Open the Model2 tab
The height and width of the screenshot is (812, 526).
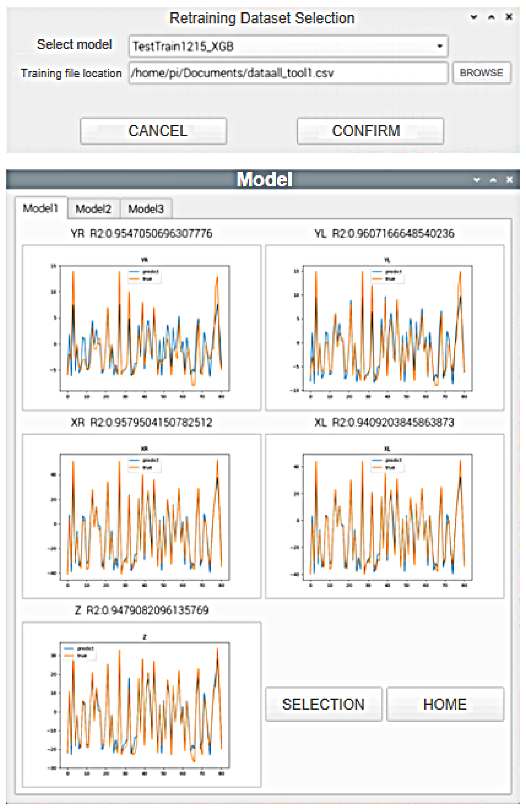pos(93,209)
